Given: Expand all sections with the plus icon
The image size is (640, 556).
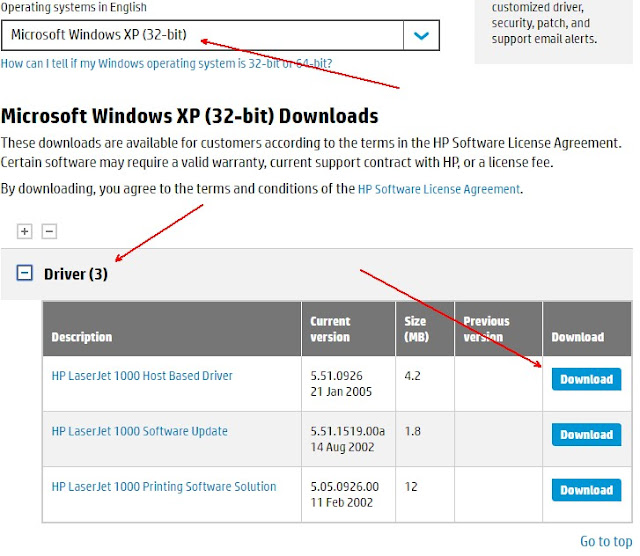Looking at the screenshot, I should tap(24, 231).
